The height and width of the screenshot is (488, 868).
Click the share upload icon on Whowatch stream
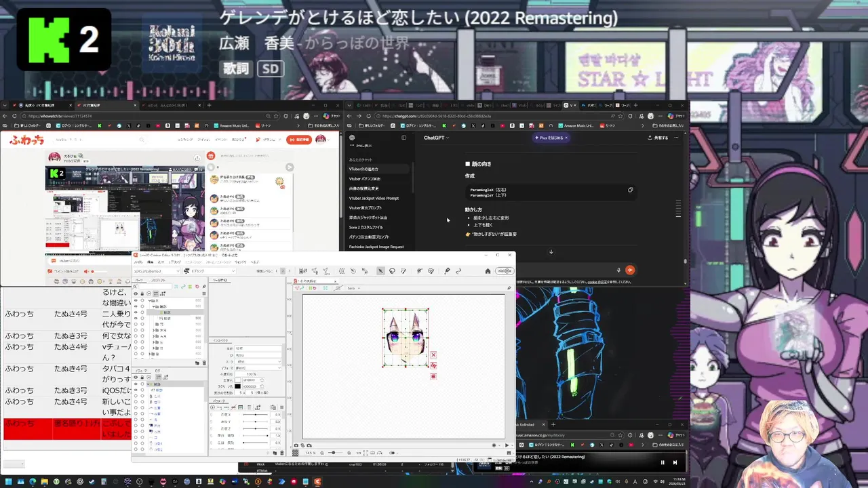pyautogui.click(x=197, y=158)
